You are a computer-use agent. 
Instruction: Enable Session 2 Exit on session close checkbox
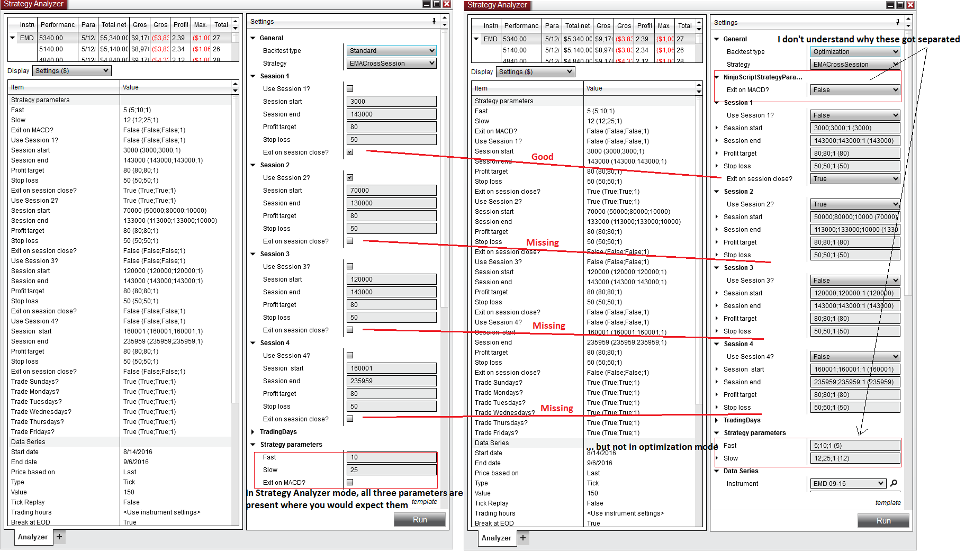350,241
